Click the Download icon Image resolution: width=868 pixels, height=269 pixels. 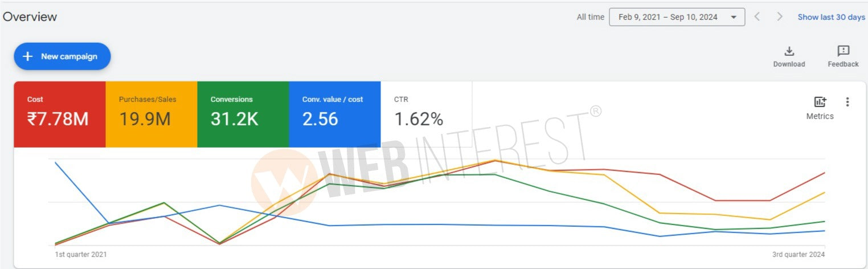point(789,51)
